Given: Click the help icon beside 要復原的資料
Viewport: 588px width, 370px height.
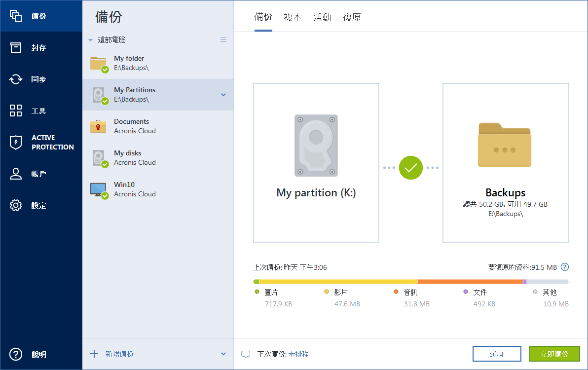Looking at the screenshot, I should 565,267.
